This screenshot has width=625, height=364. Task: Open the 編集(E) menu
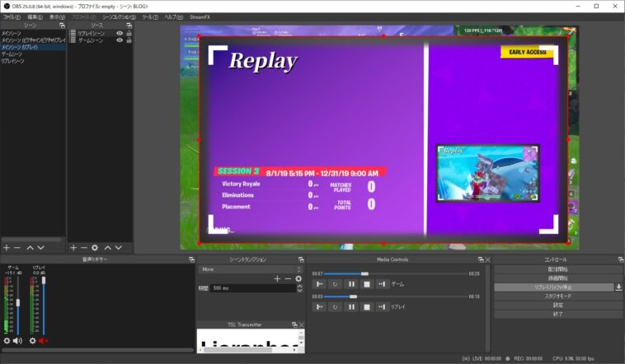(35, 17)
